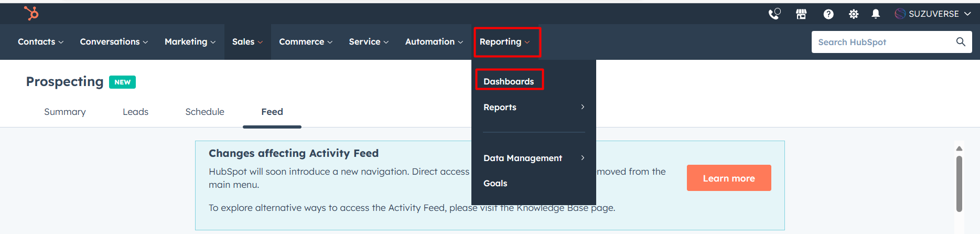
Task: Expand the Automation dropdown menu
Action: pos(434,42)
